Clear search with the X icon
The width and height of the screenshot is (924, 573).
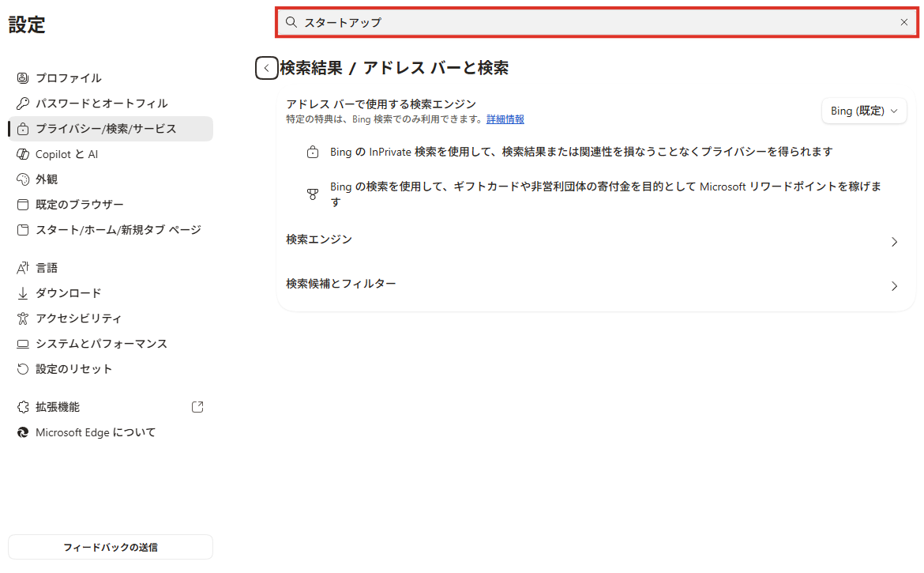904,22
